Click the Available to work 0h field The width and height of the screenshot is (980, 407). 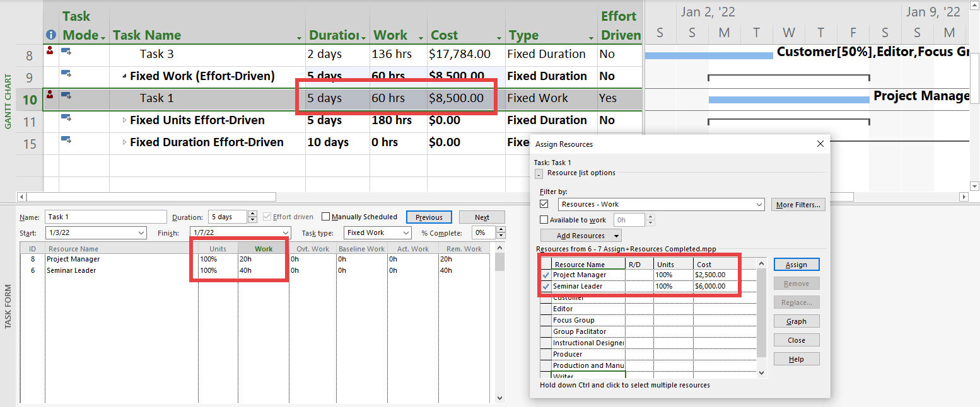click(631, 220)
